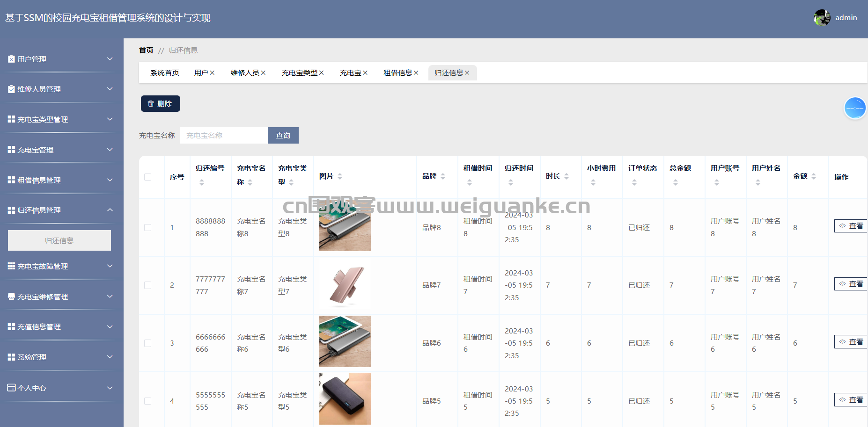Viewport: 868px width, 427px height.
Task: Sort by 金额 column arrows
Action: tap(814, 176)
